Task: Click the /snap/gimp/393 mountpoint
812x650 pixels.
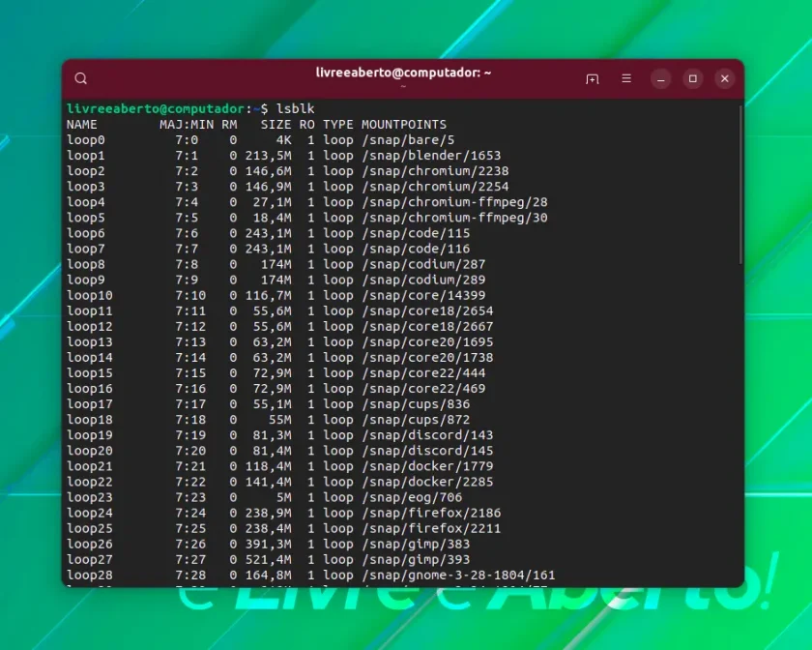Action: pos(416,560)
